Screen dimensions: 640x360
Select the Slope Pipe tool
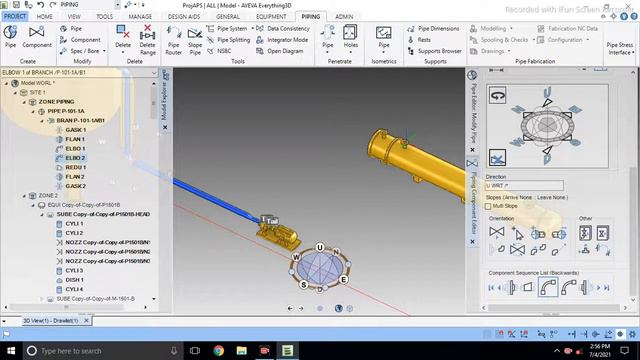pyautogui.click(x=195, y=41)
